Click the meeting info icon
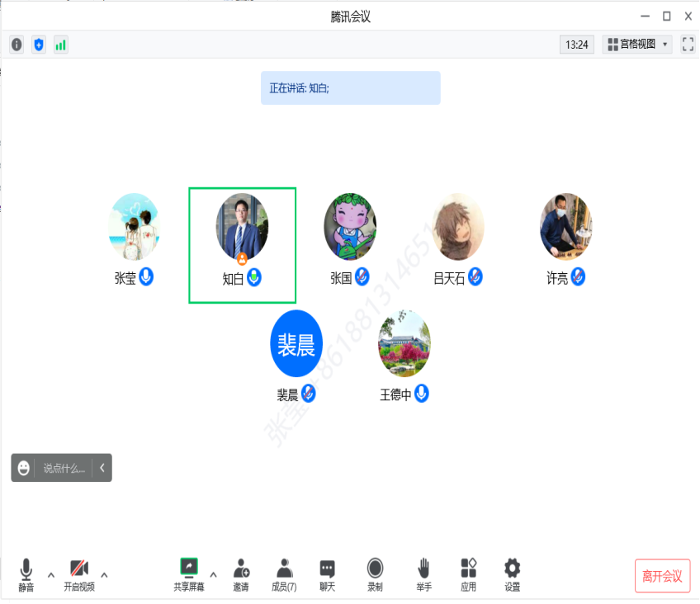The height and width of the screenshot is (604, 700). pyautogui.click(x=17, y=45)
